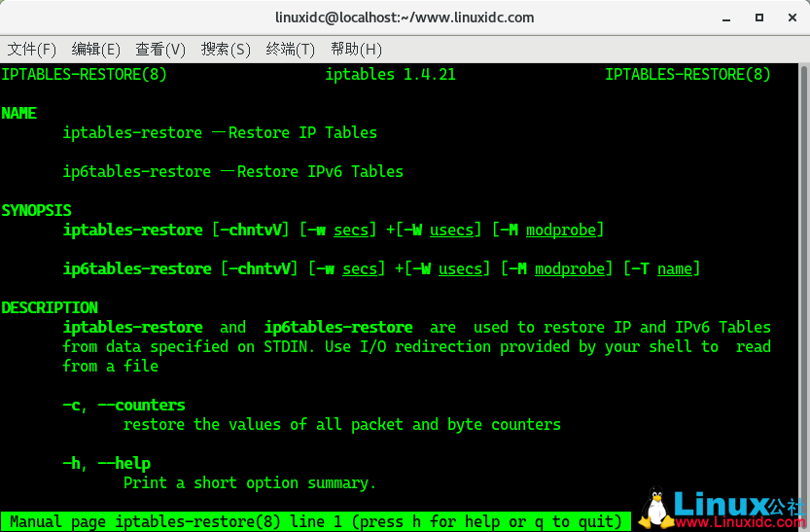
Task: Open the 搜索(S) menu
Action: coord(226,50)
